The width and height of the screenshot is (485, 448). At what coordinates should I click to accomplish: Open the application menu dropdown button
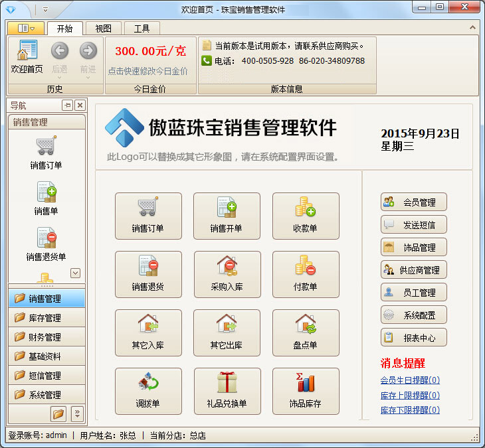click(26, 29)
